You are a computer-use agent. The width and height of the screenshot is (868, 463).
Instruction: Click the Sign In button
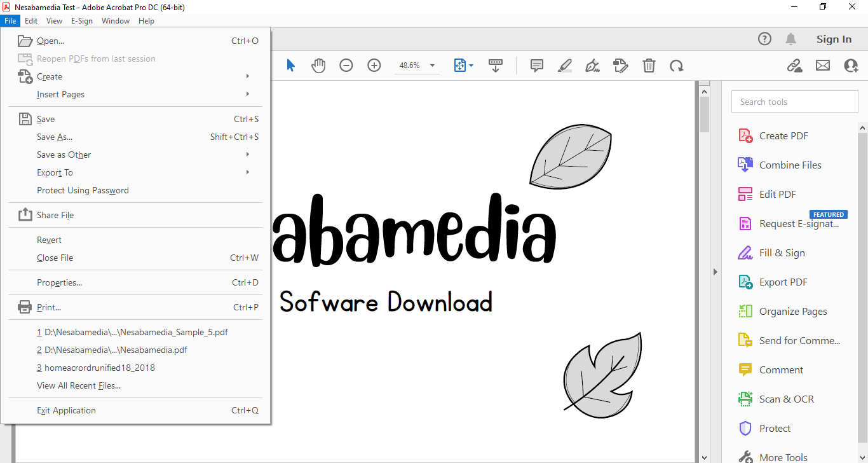(834, 39)
